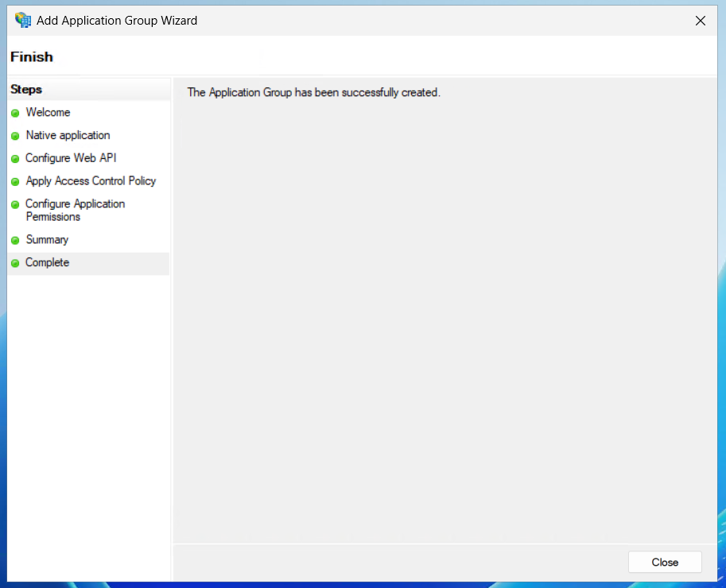726x588 pixels.
Task: Select the Native application step
Action: click(x=68, y=135)
